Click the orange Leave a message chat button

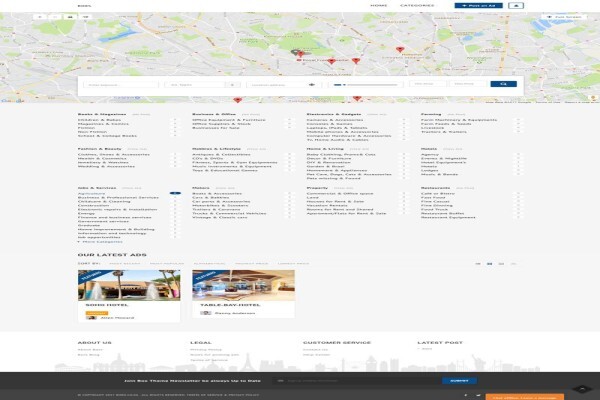point(525,397)
